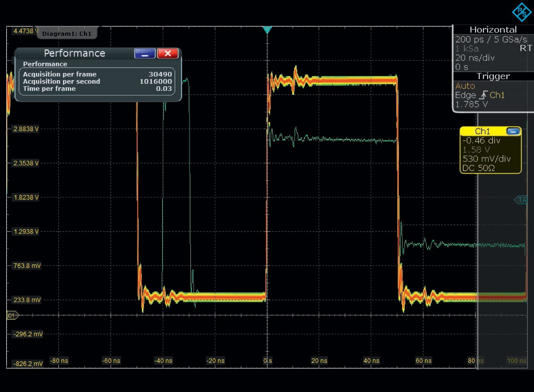Open the Trigger settings header

point(493,76)
